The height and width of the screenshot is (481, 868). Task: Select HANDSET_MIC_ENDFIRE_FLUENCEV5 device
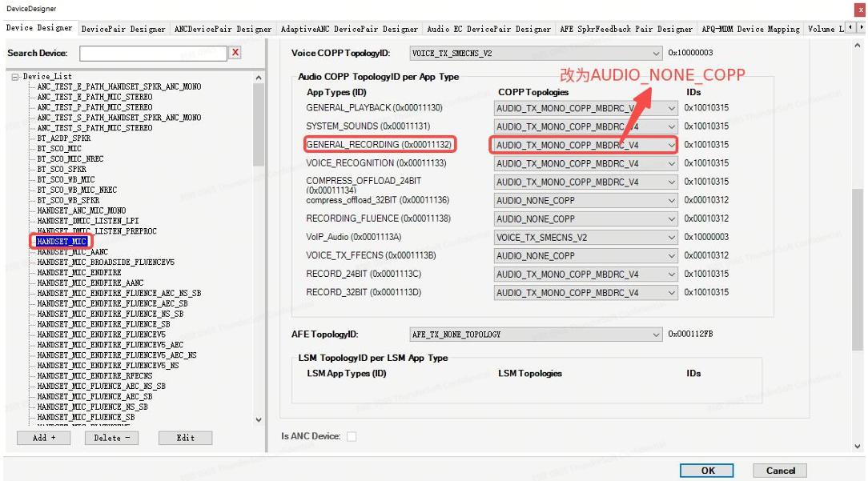click(102, 335)
